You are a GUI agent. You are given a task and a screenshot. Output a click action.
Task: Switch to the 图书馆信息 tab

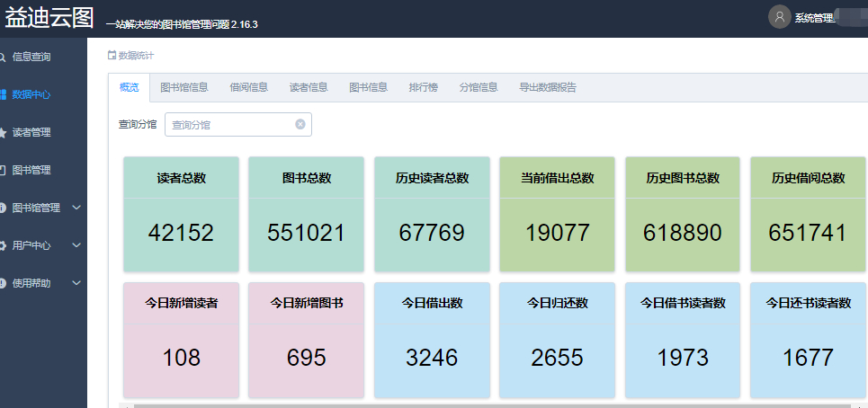pyautogui.click(x=184, y=87)
